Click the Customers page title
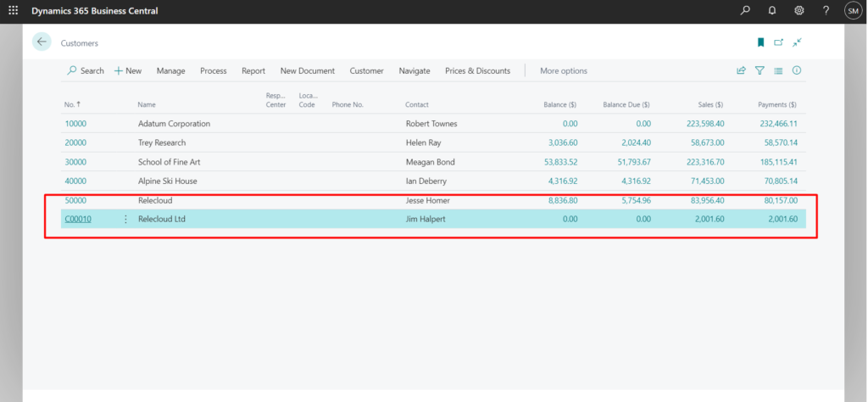 [79, 43]
